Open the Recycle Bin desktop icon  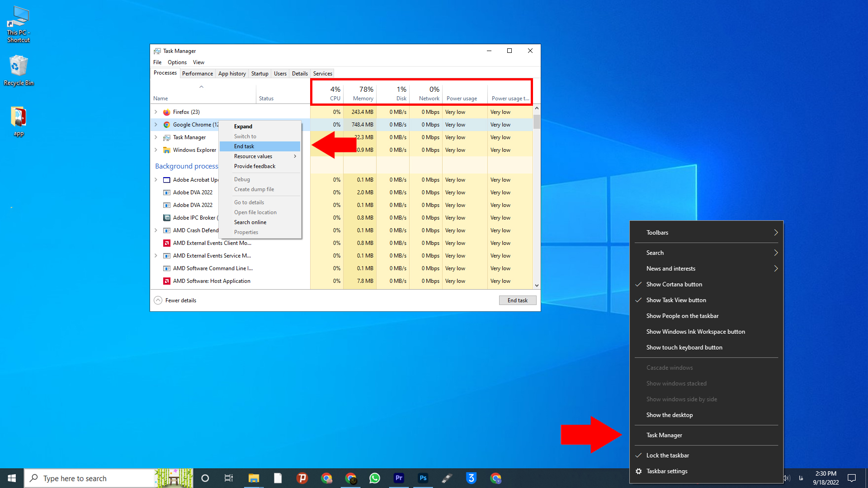pos(19,70)
